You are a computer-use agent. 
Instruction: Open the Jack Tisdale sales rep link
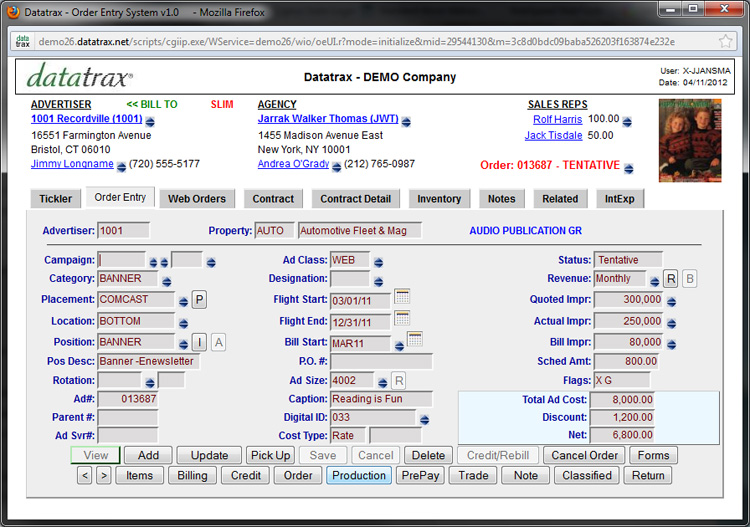pos(553,135)
